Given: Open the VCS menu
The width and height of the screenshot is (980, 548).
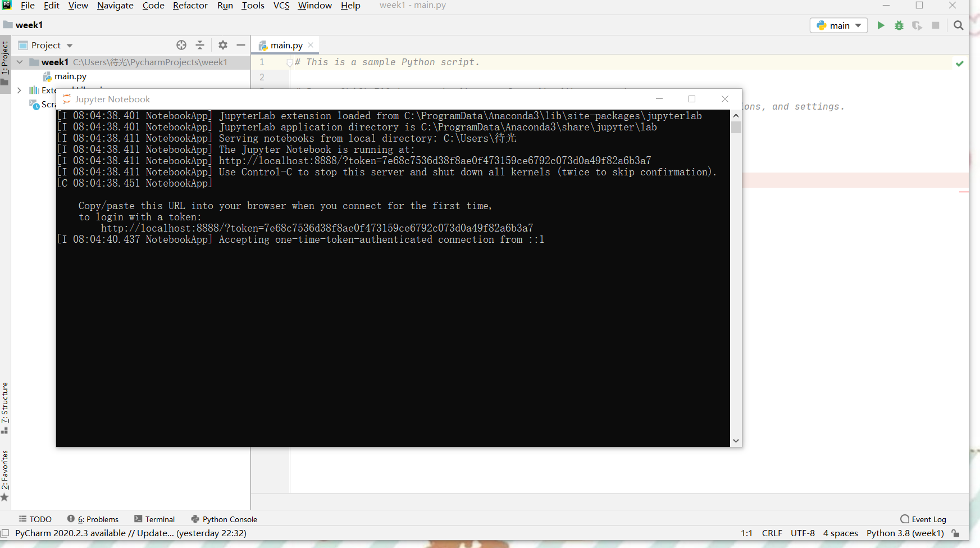Looking at the screenshot, I should coord(281,5).
